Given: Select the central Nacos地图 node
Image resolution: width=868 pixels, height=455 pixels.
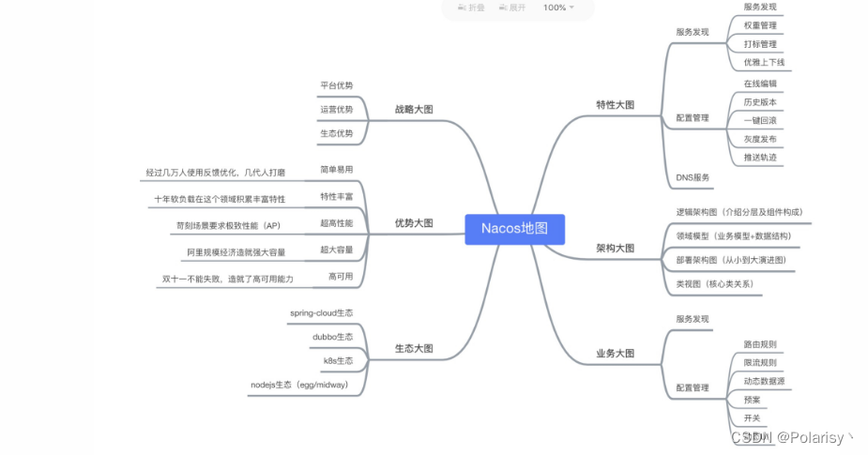Looking at the screenshot, I should pyautogui.click(x=515, y=229).
